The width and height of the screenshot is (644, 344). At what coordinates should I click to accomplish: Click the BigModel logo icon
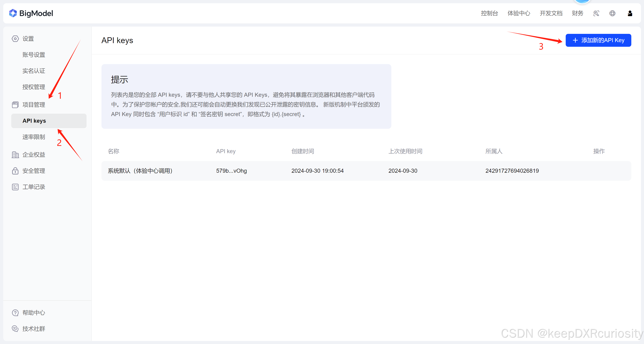point(13,13)
